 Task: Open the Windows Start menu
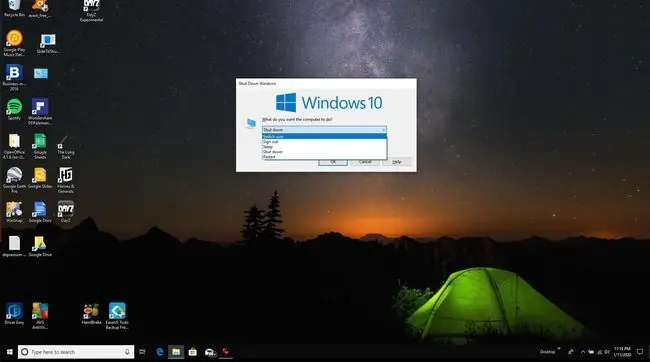(9, 352)
